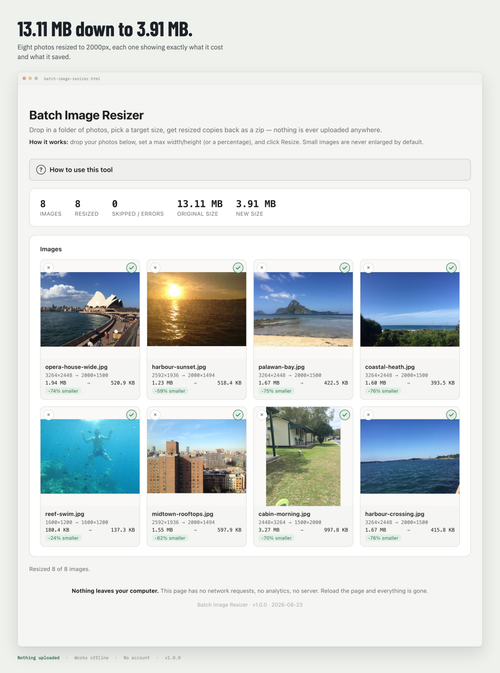500x673 pixels.
Task: Click green checkmark on opera-house-wide.jpg
Action: (x=131, y=267)
